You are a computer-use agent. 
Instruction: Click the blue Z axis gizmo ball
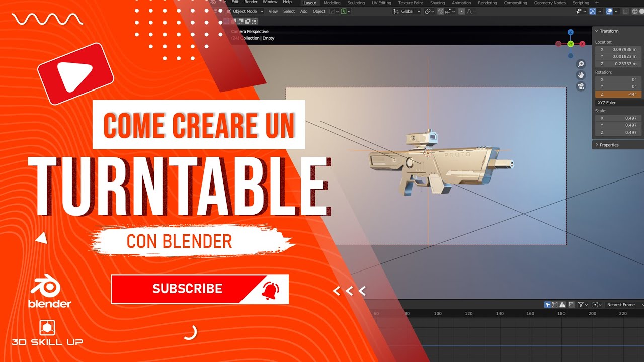coord(570,32)
